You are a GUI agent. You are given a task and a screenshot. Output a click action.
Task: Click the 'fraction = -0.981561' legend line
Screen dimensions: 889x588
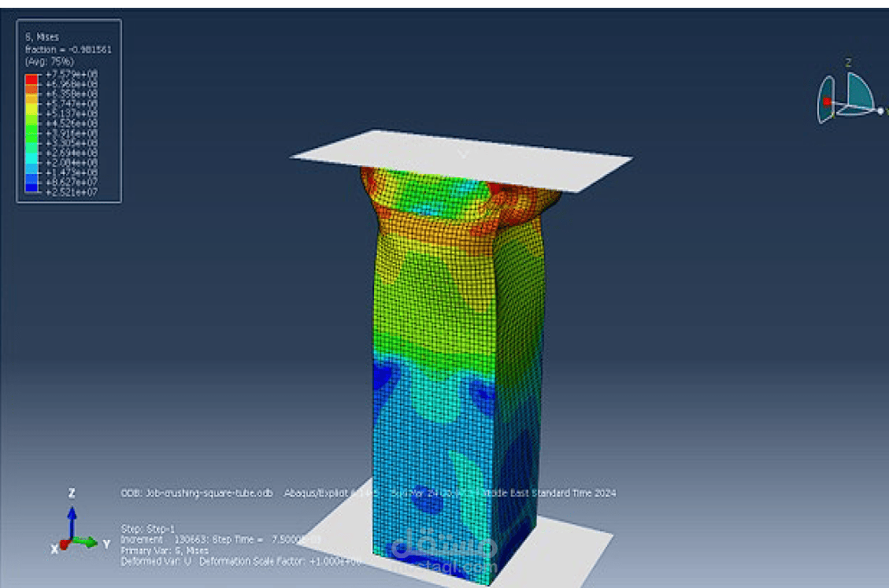click(x=68, y=50)
